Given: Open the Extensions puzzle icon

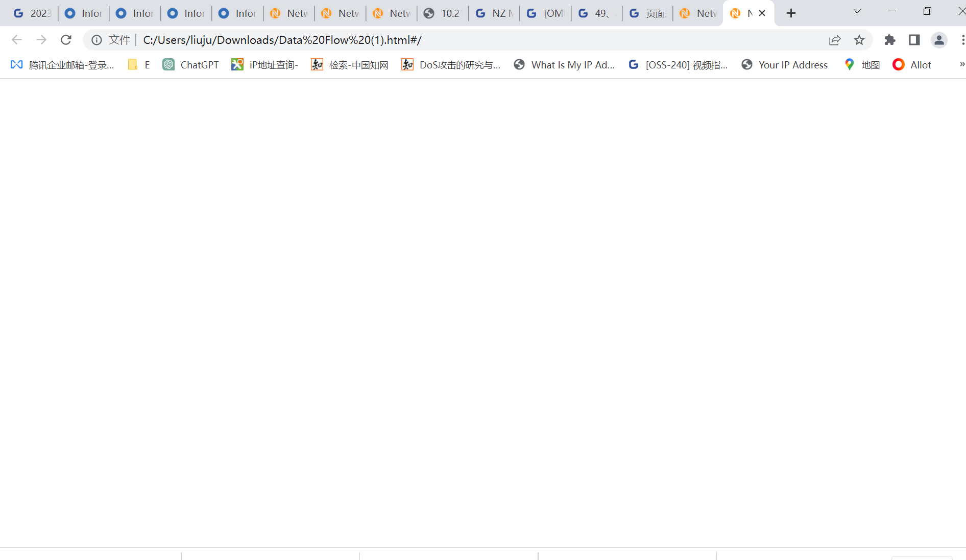Looking at the screenshot, I should [x=890, y=40].
